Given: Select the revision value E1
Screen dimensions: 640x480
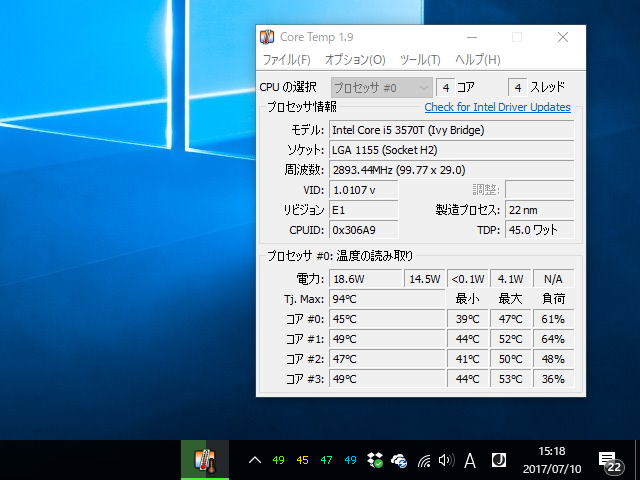Looking at the screenshot, I should [x=363, y=210].
